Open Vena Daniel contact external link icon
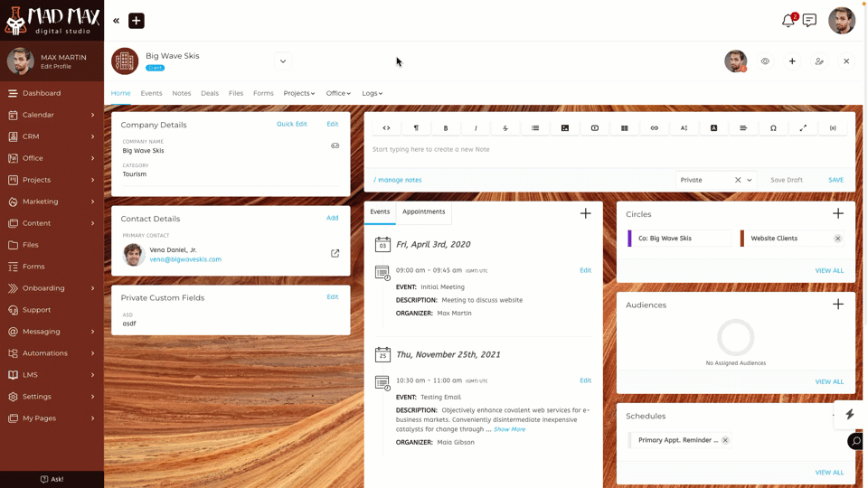The image size is (868, 488). point(335,253)
